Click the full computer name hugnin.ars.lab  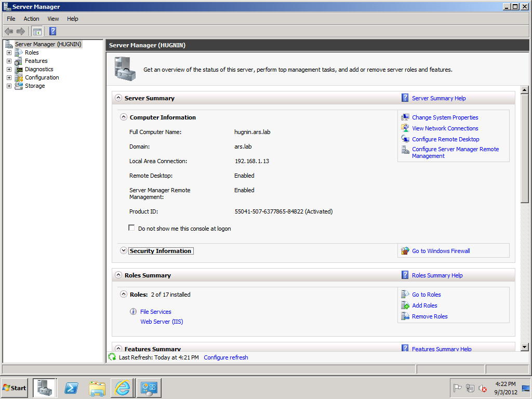[252, 132]
